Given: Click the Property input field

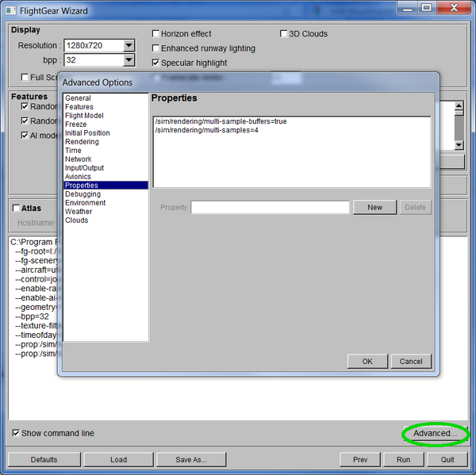Looking at the screenshot, I should pos(271,208).
